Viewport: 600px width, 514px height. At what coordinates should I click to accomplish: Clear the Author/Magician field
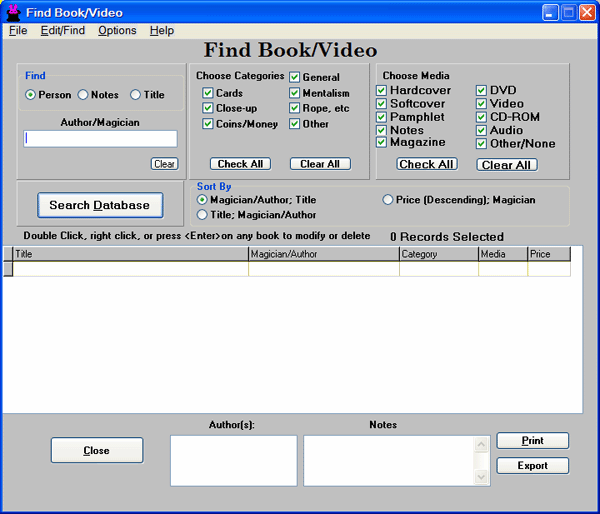(164, 164)
